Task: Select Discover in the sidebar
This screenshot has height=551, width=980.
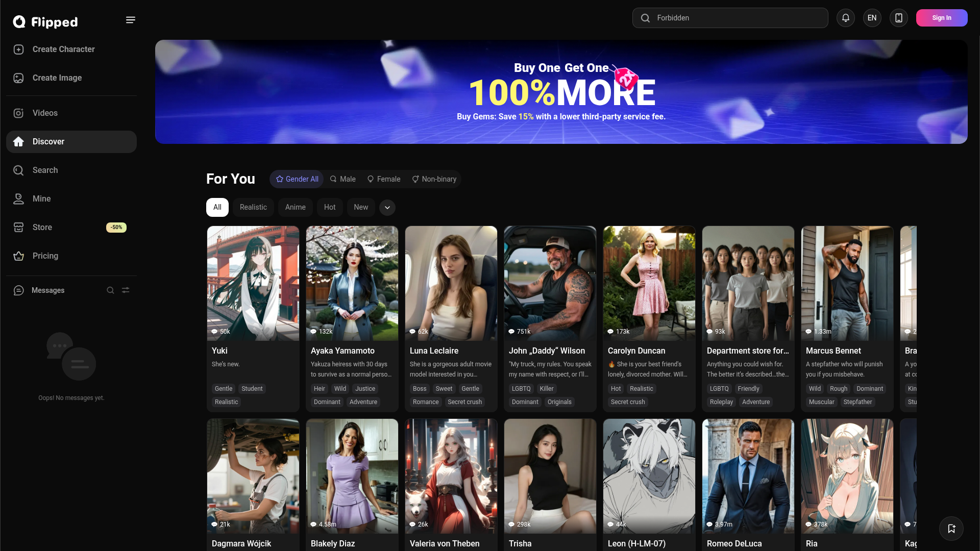Action: (71, 142)
